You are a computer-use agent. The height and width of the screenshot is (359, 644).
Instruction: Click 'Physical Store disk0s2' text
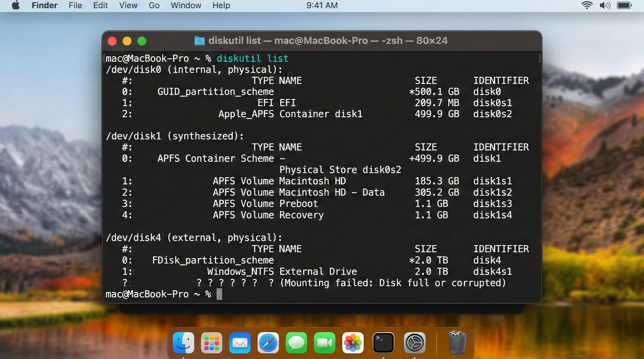(340, 170)
